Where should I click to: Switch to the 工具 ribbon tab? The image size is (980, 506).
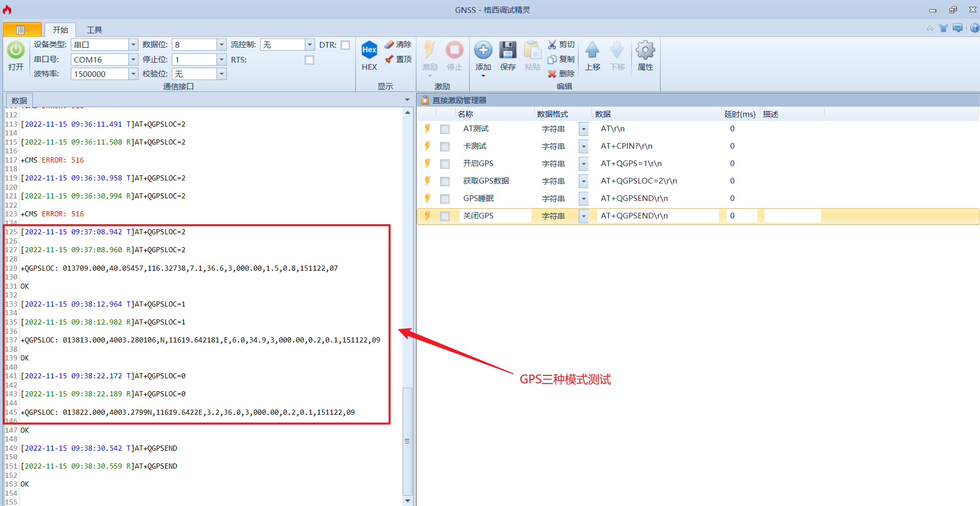(x=94, y=30)
